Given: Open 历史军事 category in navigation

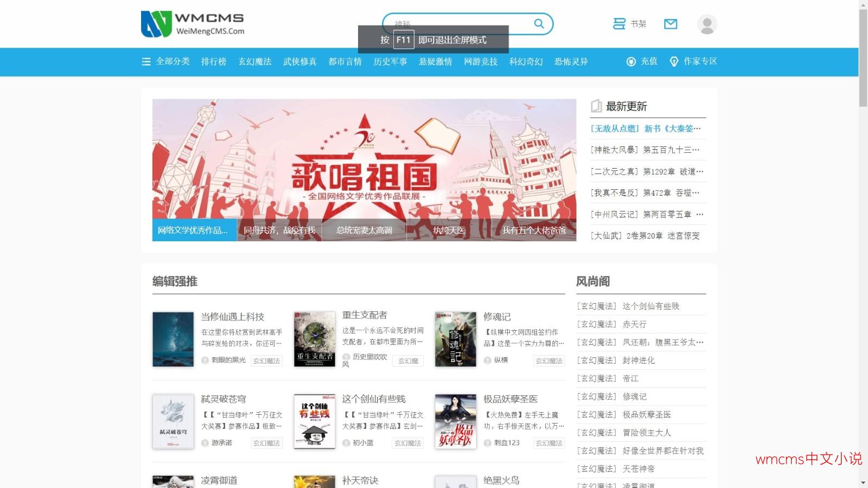Looking at the screenshot, I should (390, 61).
